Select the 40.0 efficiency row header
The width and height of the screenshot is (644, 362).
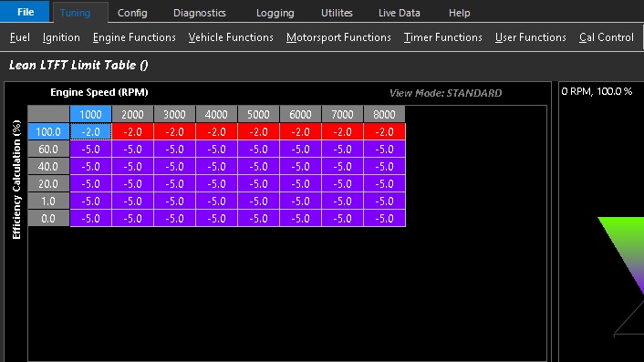click(x=48, y=166)
